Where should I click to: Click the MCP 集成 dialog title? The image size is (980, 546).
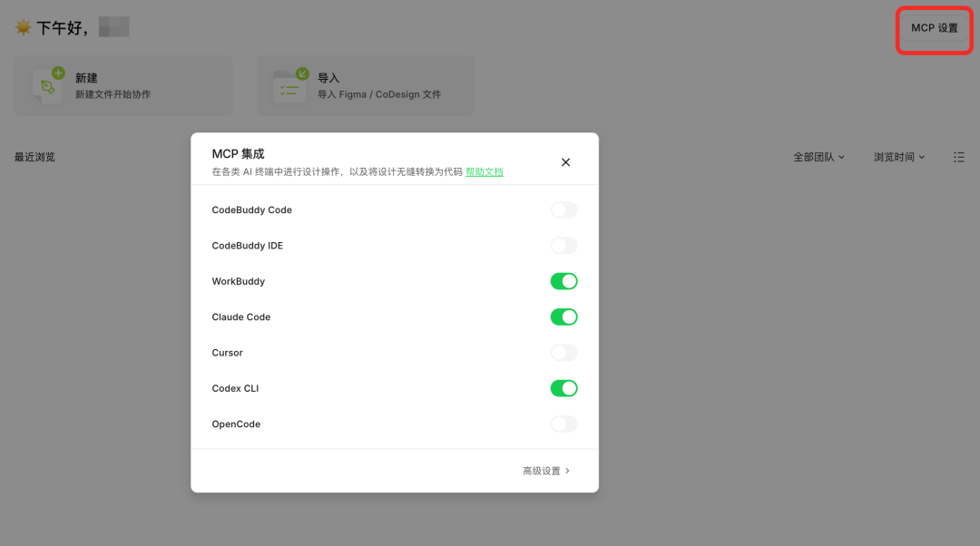click(x=238, y=153)
